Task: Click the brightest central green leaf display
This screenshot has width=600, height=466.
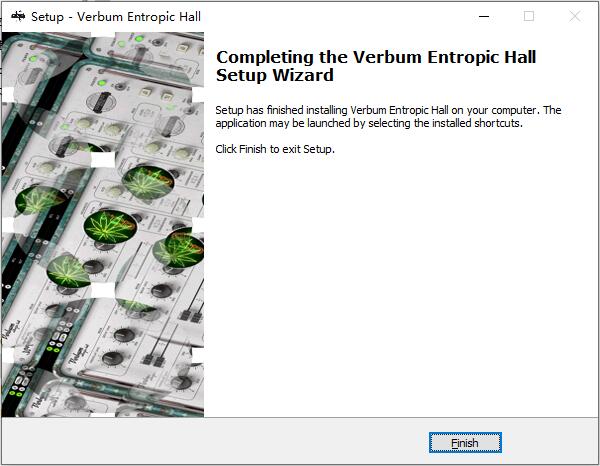Action: 110,226
